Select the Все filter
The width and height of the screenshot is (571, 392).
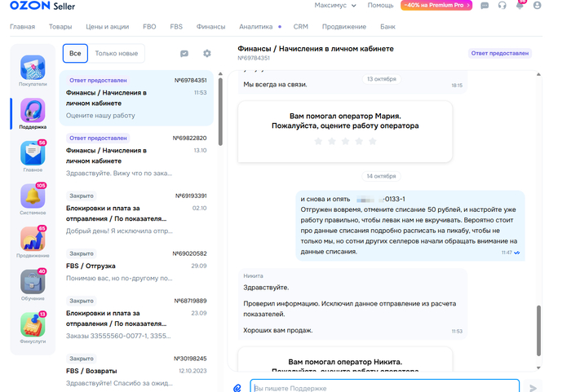point(75,54)
